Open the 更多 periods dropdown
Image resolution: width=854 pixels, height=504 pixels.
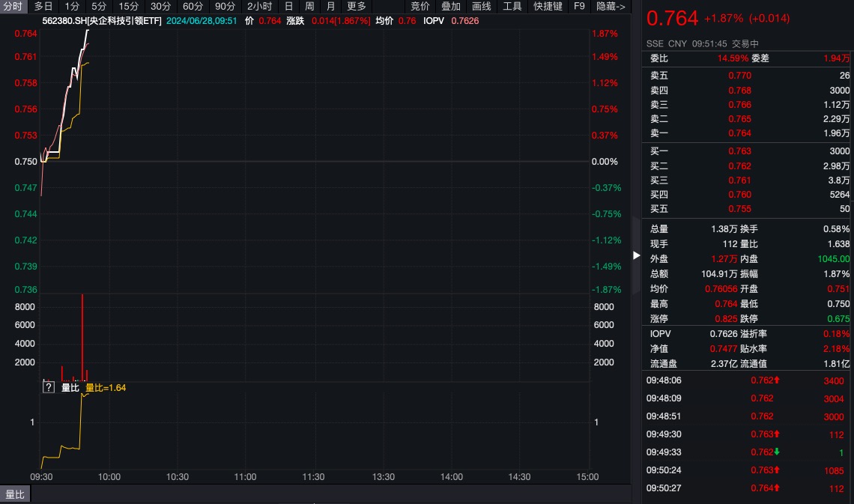(x=357, y=6)
